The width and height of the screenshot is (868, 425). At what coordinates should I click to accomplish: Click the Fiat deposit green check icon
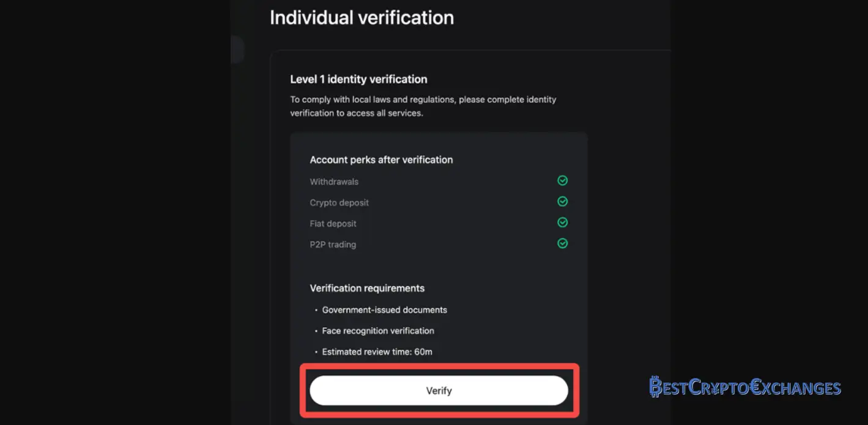point(562,223)
